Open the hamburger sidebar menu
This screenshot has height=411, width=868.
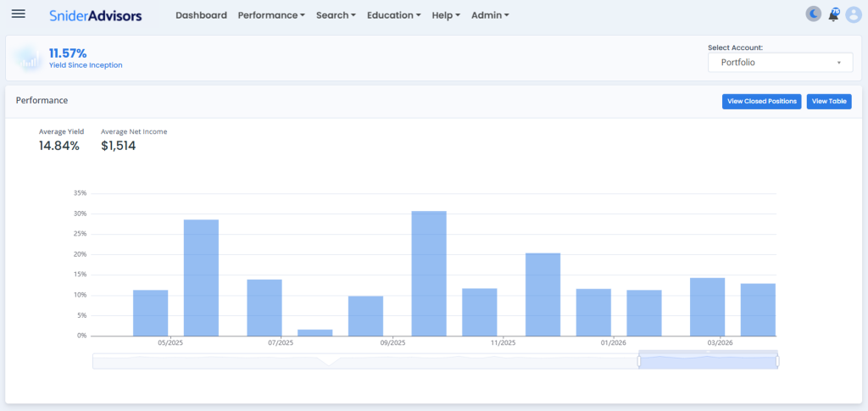[x=18, y=14]
